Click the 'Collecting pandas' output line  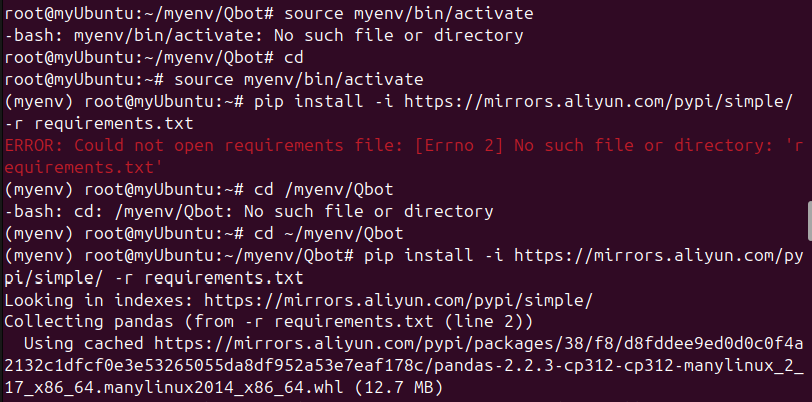[268, 322]
